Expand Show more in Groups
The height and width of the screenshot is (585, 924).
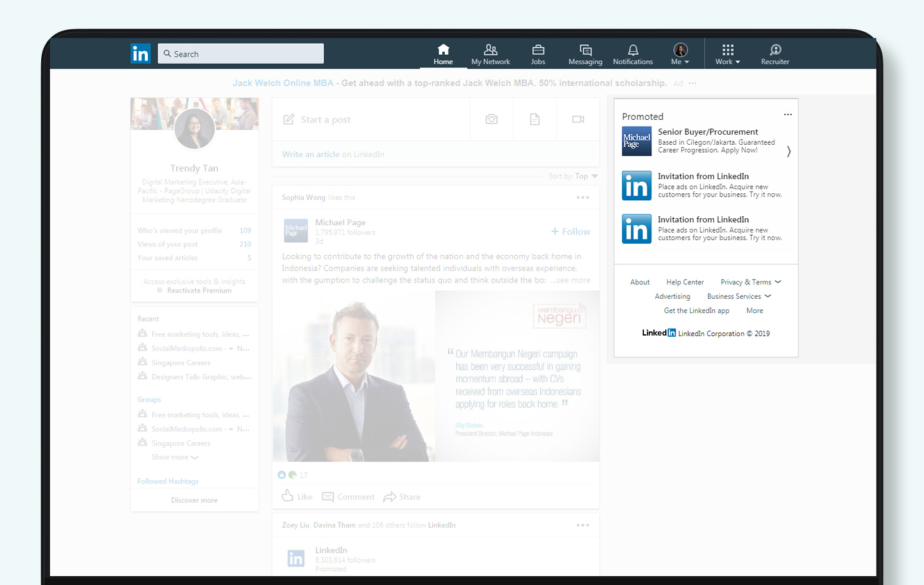pyautogui.click(x=175, y=457)
